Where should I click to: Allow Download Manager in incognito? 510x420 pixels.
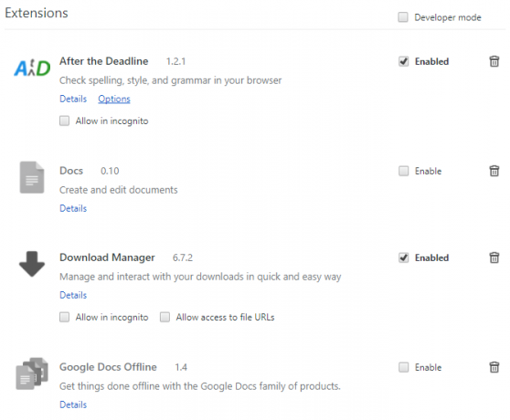[64, 317]
